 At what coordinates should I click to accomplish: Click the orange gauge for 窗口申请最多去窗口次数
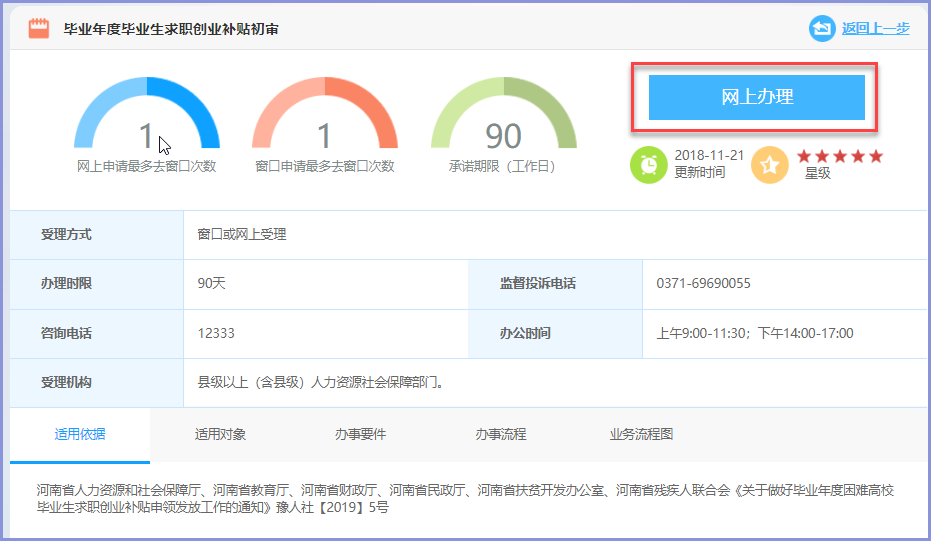pyautogui.click(x=325, y=113)
